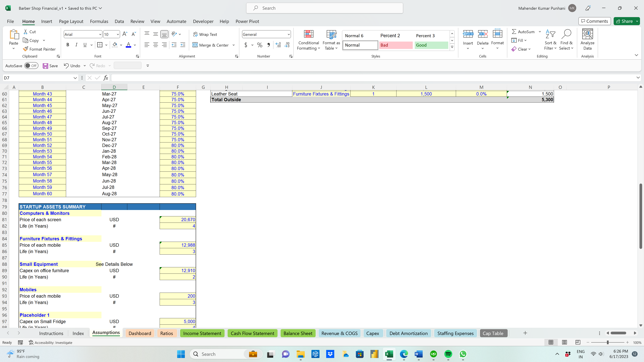Open Conditional Formatting menu
The image size is (644, 362).
click(309, 40)
